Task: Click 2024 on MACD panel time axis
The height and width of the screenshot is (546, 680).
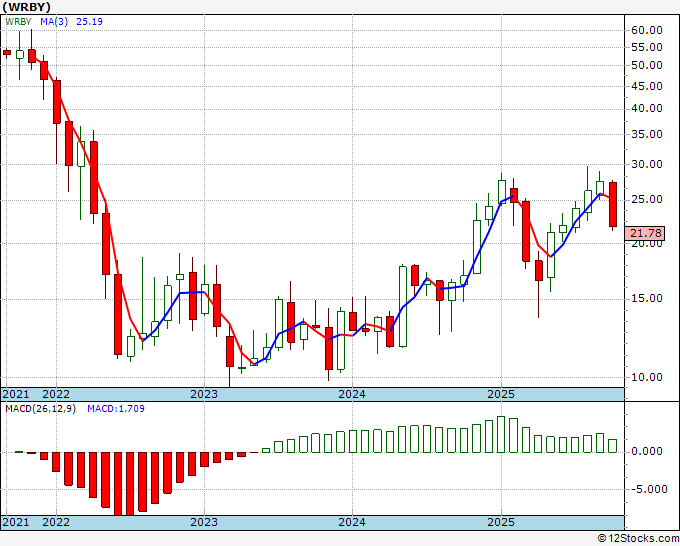Action: (x=352, y=522)
